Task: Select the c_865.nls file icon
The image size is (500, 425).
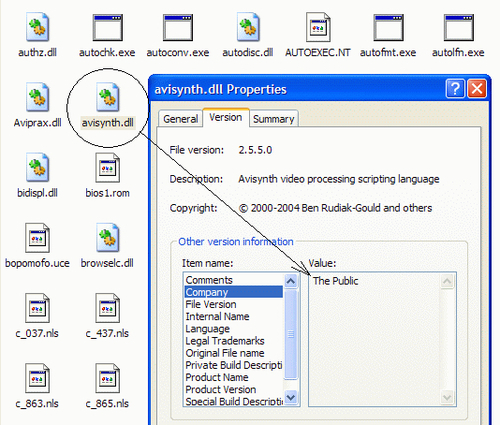Action: coord(107,378)
